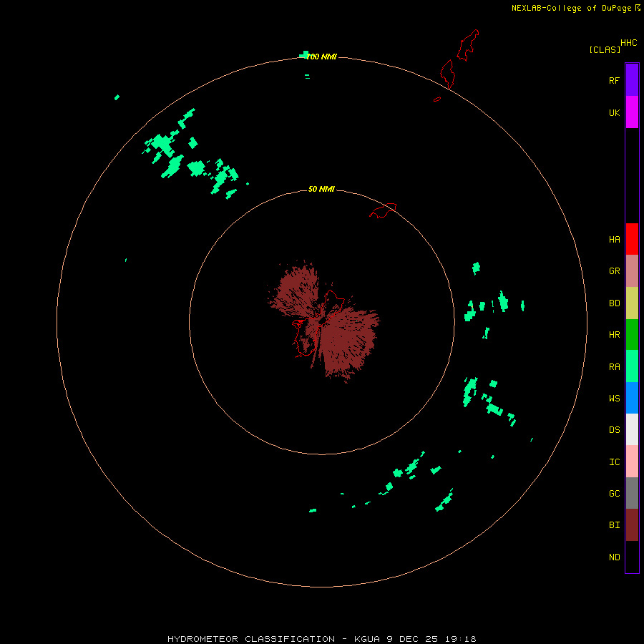
Task: Click the UK magenta legend swatch
Action: click(x=632, y=112)
